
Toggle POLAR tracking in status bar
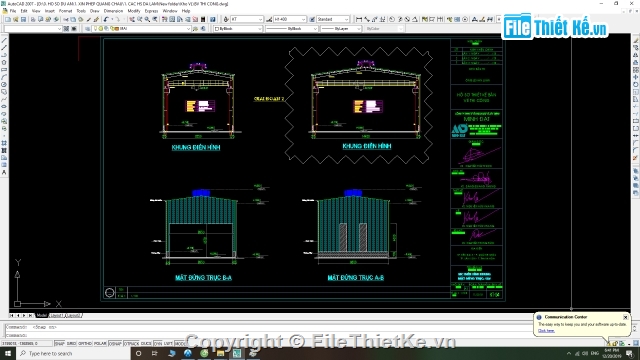pyautogui.click(x=100, y=343)
